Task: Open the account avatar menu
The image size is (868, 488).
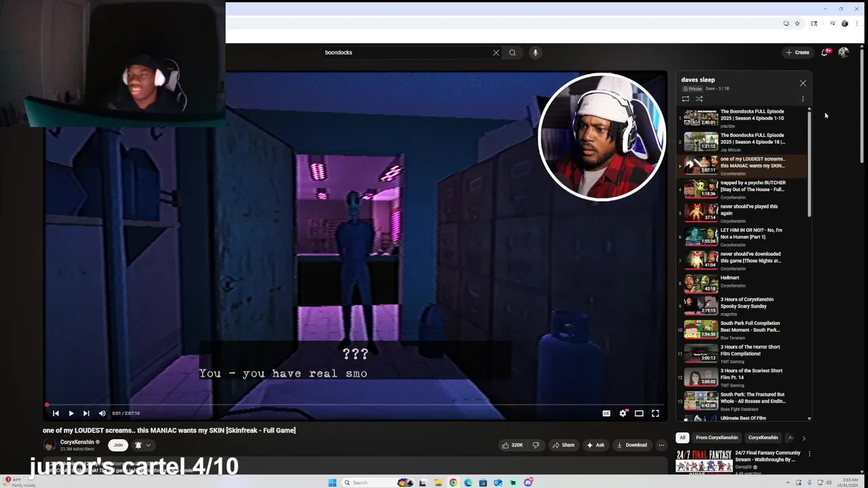Action: [844, 52]
